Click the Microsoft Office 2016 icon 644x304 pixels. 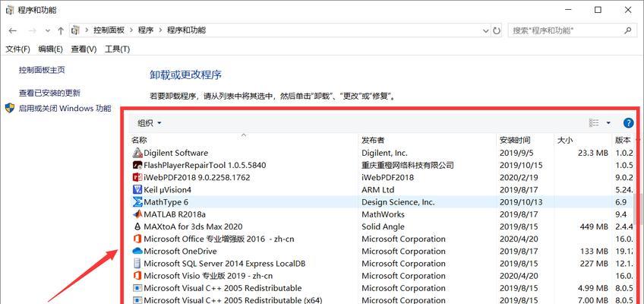coord(137,239)
